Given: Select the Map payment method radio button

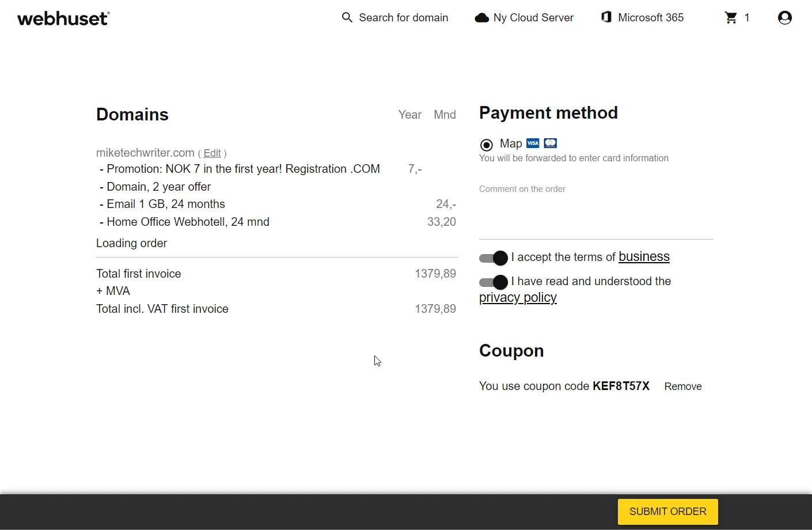Looking at the screenshot, I should point(487,145).
